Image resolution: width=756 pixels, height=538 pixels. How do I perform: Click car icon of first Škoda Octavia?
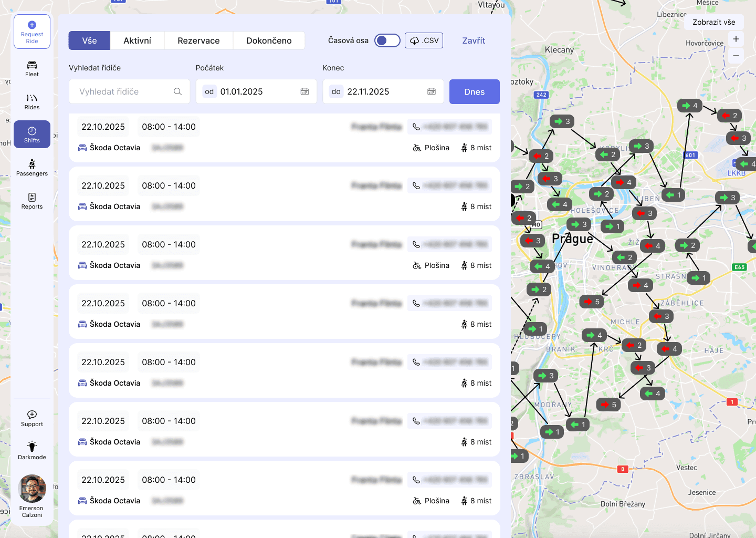[x=82, y=148]
